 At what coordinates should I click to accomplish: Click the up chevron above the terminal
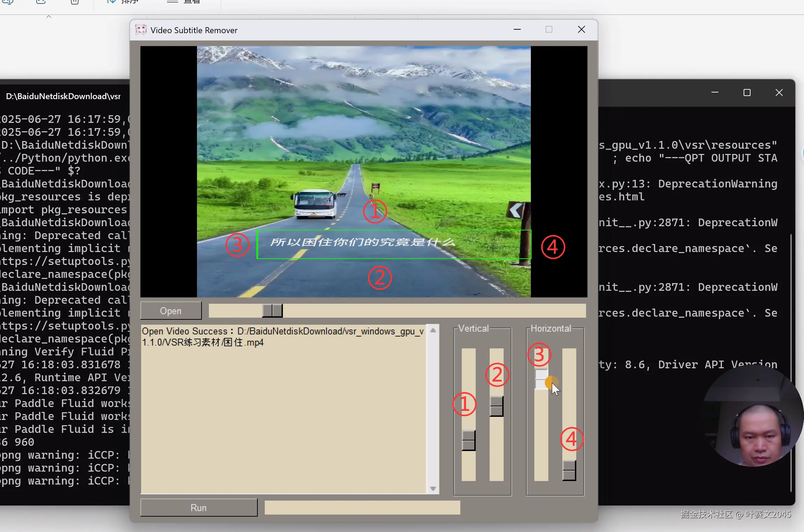tap(49, 16)
